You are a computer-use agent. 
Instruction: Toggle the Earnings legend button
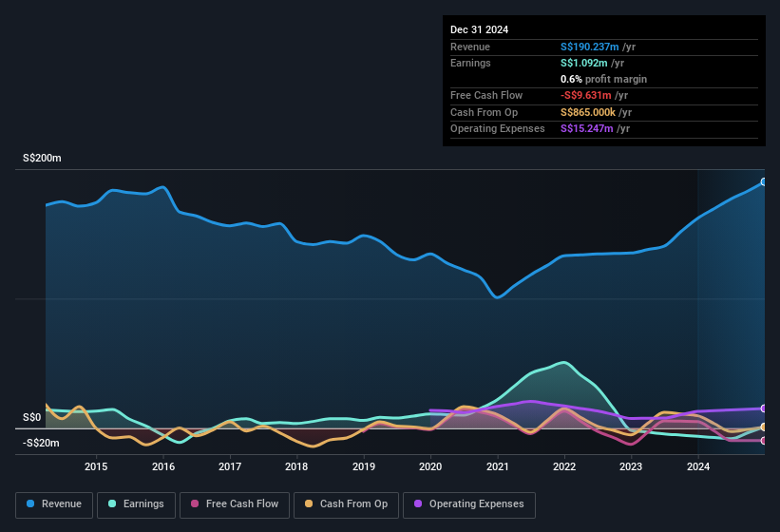pos(136,505)
